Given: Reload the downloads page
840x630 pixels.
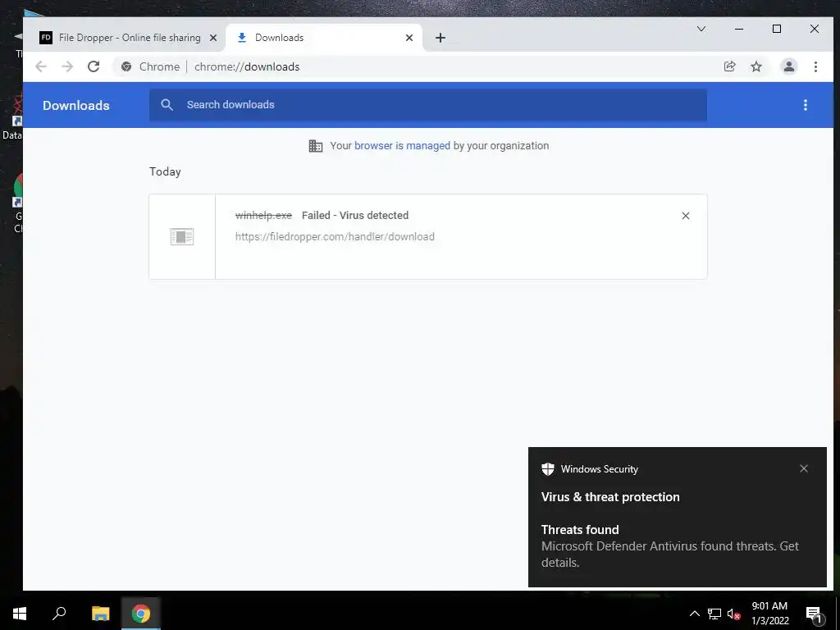Looking at the screenshot, I should 94,66.
